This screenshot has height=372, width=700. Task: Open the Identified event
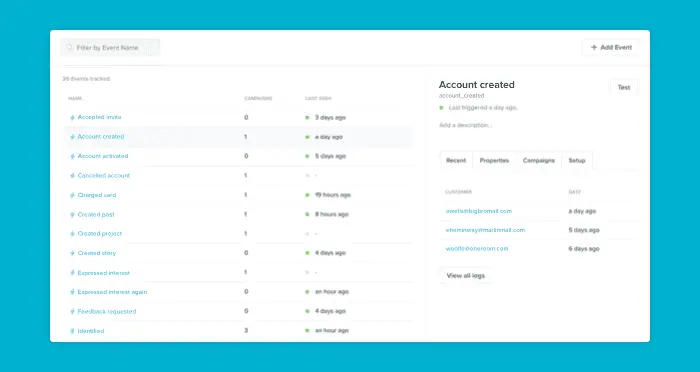click(91, 331)
